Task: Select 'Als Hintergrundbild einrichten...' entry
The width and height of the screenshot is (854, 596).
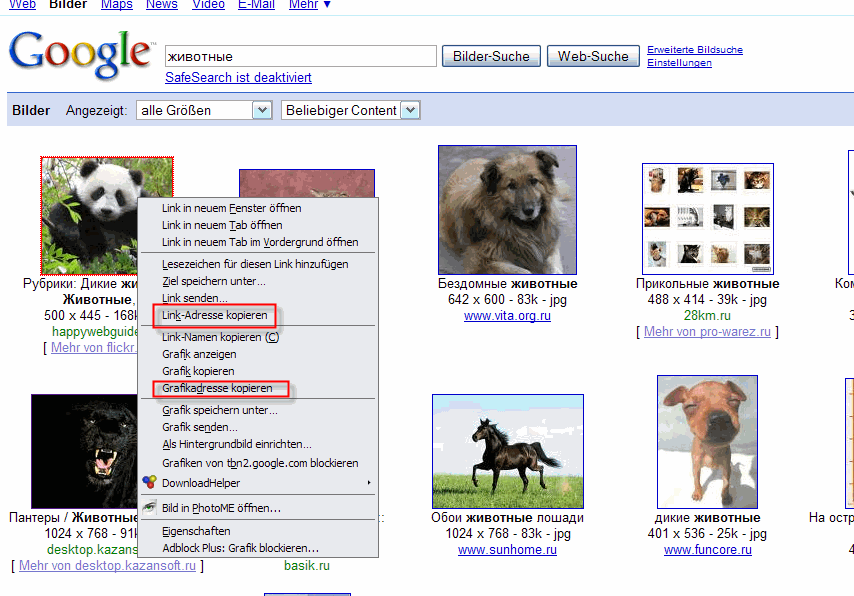Action: pos(237,444)
